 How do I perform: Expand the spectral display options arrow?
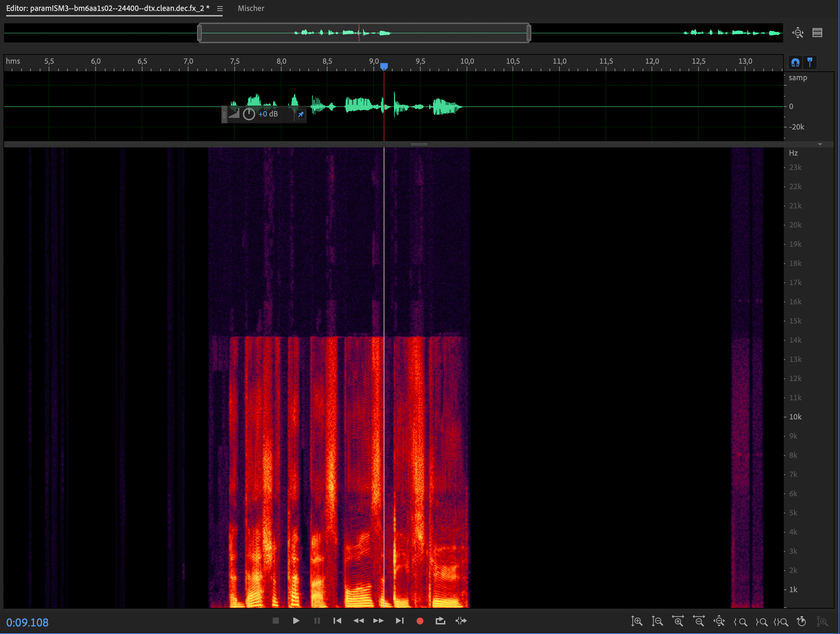[x=820, y=144]
